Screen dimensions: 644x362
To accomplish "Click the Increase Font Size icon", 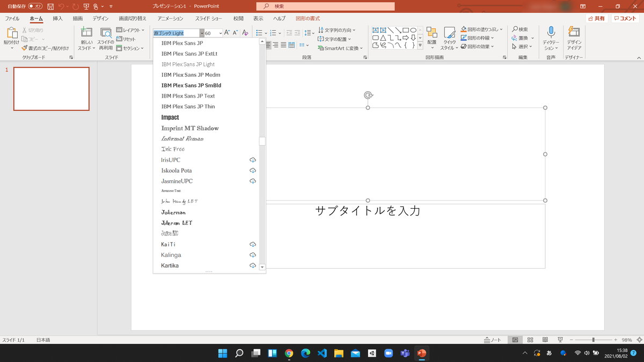I will click(x=227, y=33).
